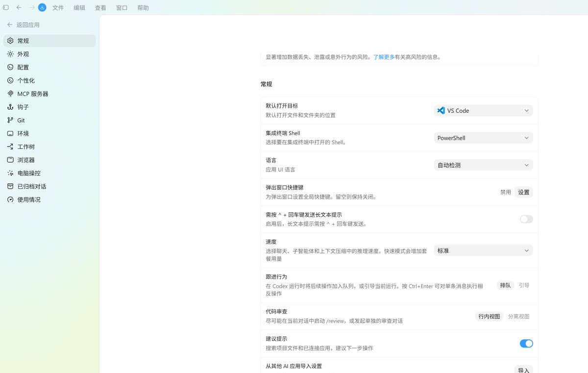The image size is (588, 373).
Task: Click the back arrow in title bar
Action: (19, 7)
